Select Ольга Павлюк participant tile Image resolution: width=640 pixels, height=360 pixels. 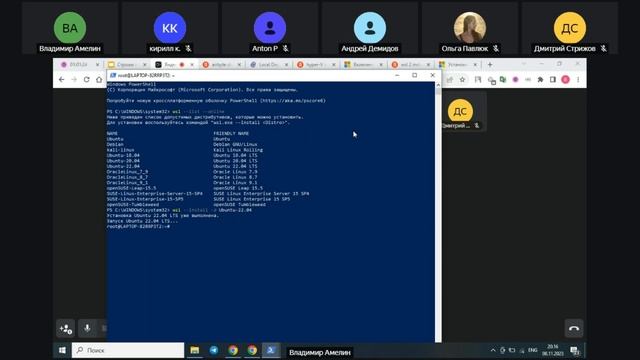coord(470,28)
